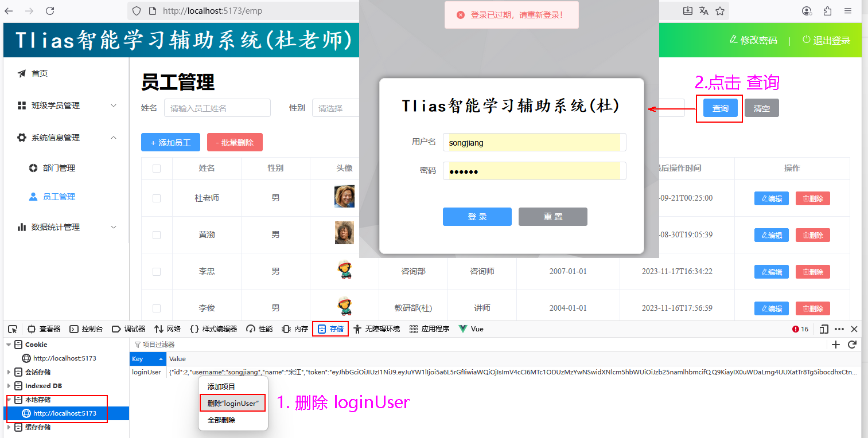Toggle responsive design mode icon
This screenshot has height=438, width=868.
tap(824, 329)
